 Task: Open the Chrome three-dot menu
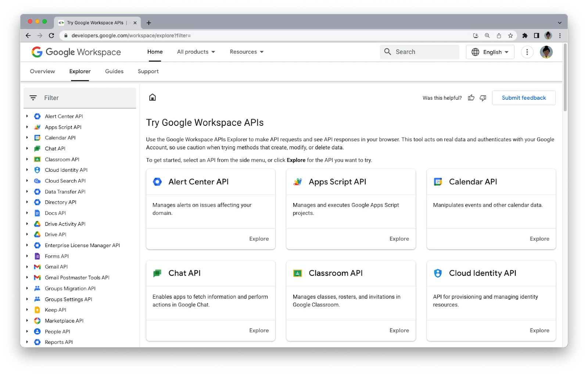pos(560,36)
